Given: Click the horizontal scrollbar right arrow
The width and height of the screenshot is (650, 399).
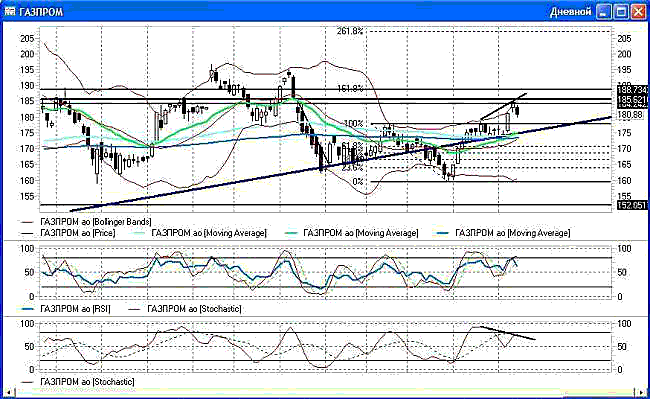Looking at the screenshot, I should 641,392.
